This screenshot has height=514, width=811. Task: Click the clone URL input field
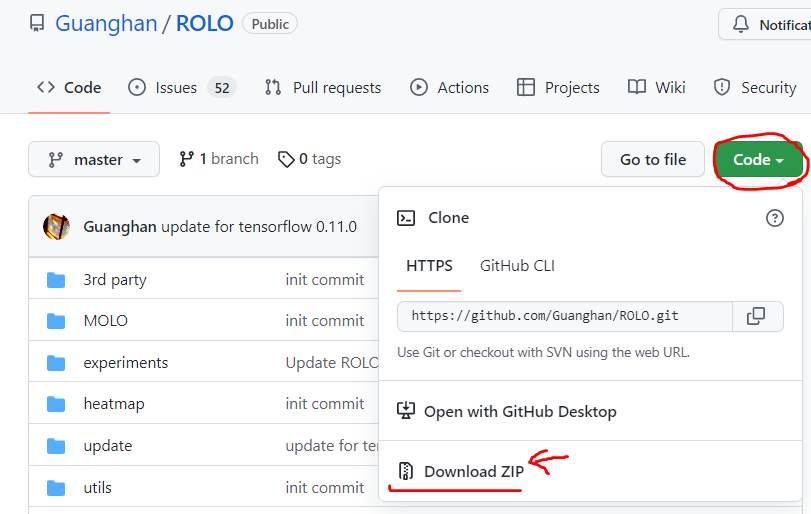(x=565, y=316)
